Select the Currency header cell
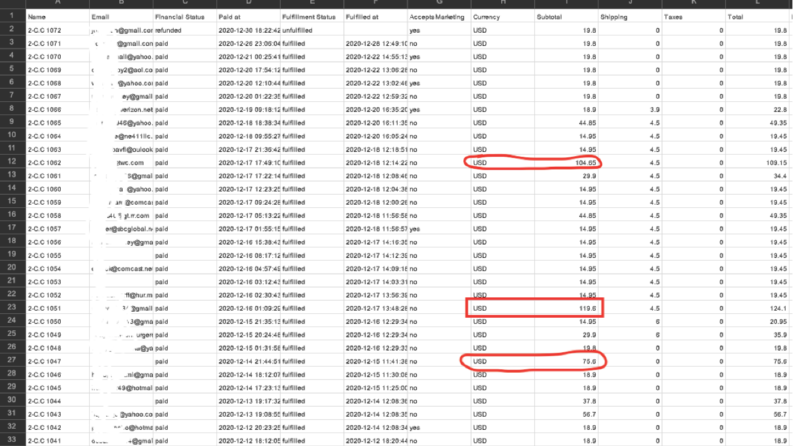Viewport: 793px width, 446px height. coord(503,17)
